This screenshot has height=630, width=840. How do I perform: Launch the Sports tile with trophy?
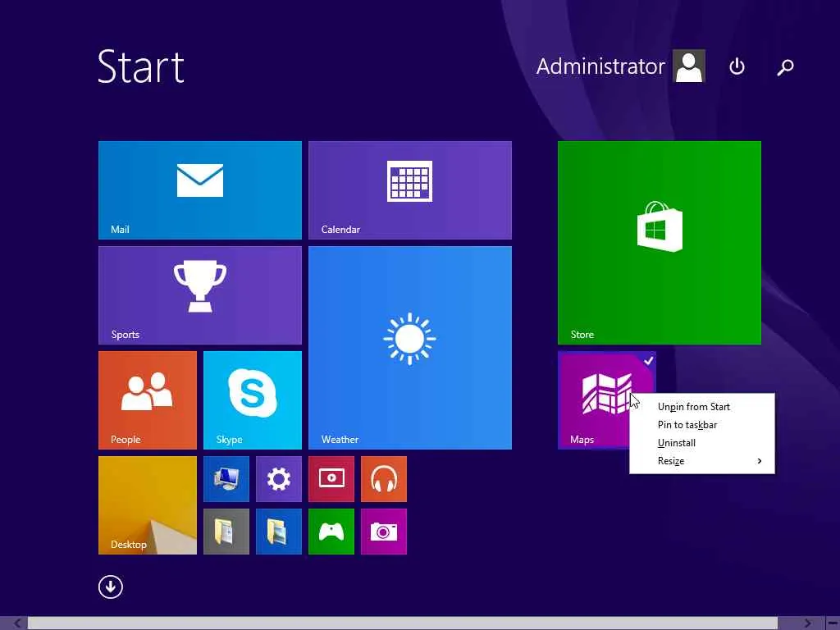[200, 295]
